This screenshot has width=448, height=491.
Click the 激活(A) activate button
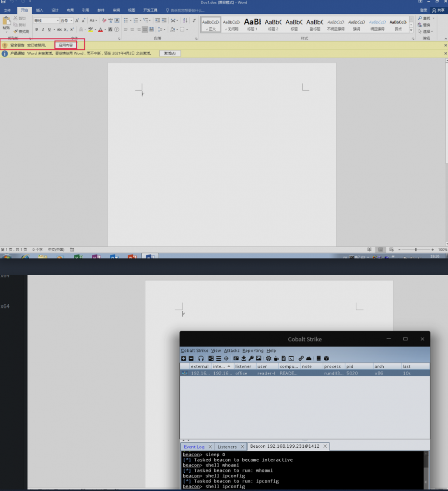pos(170,53)
